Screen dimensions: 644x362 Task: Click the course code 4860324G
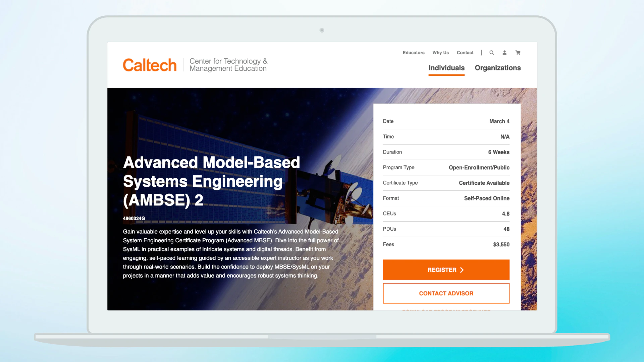coord(134,219)
